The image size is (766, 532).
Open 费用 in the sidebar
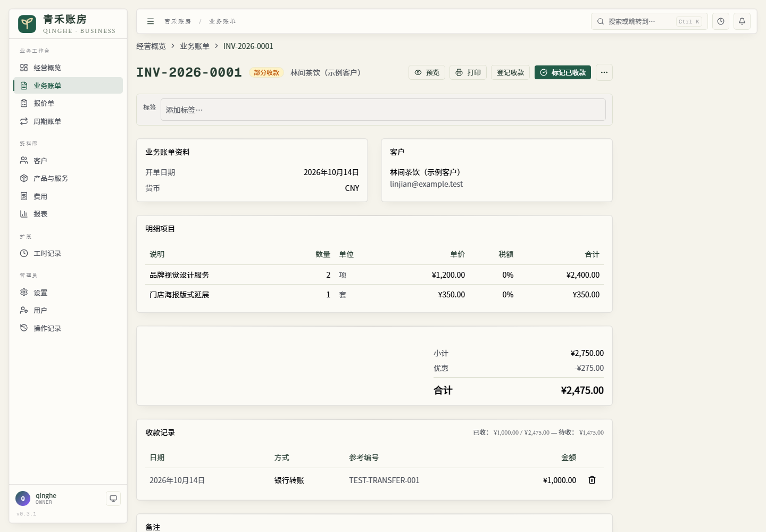click(x=68, y=196)
